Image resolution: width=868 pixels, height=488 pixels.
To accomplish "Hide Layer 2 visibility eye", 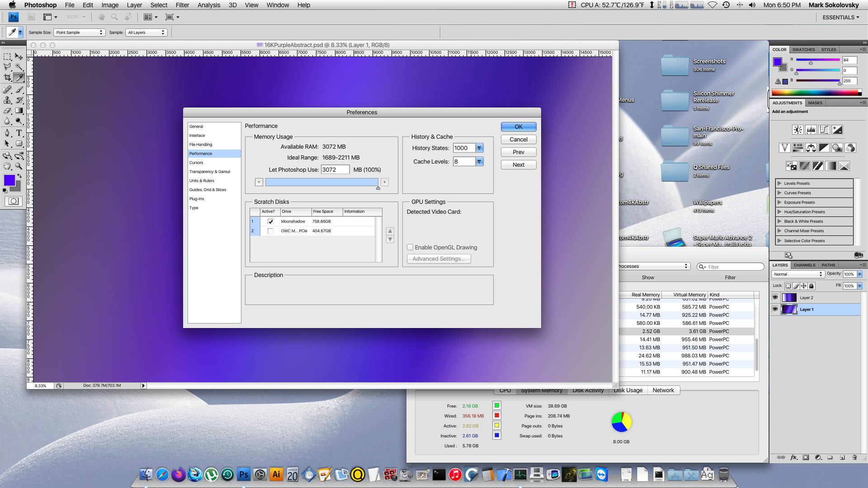I will [x=775, y=297].
